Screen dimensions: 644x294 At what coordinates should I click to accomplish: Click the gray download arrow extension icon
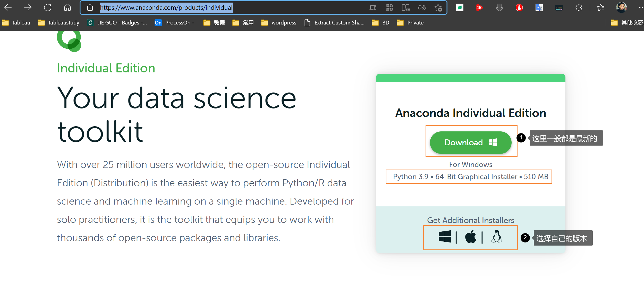pos(499,8)
